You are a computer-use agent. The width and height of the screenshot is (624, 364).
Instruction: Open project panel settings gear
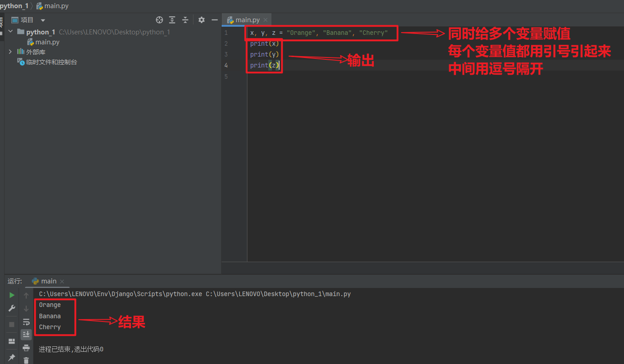pos(202,20)
